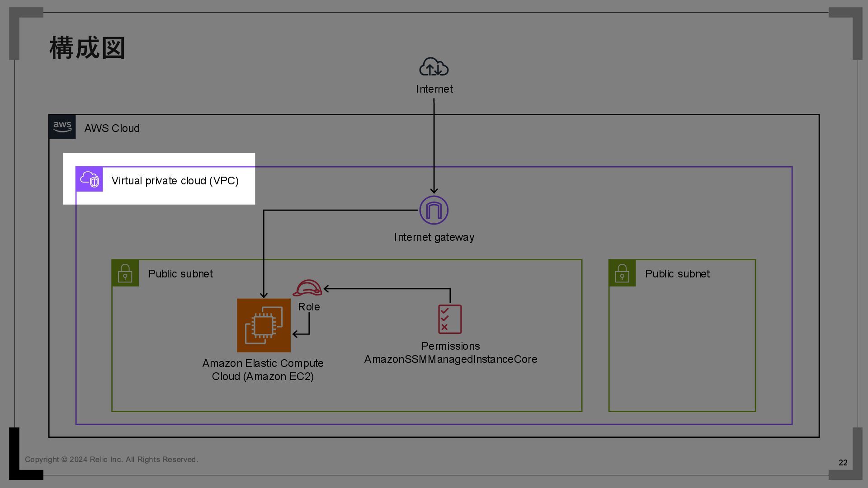The height and width of the screenshot is (488, 868).
Task: Click the Internet cloud icon
Action: 434,67
